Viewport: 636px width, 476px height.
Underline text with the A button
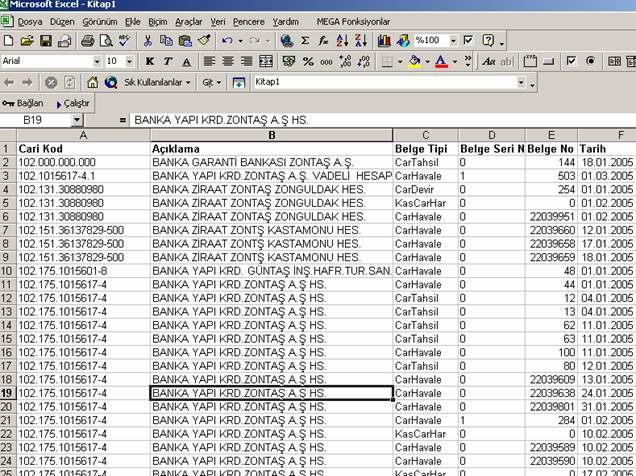186,61
